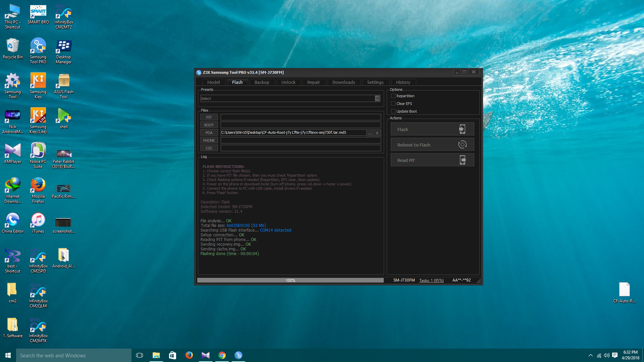
Task: Launch Samsung Tool PRO desktop shortcut
Action: [x=38, y=51]
